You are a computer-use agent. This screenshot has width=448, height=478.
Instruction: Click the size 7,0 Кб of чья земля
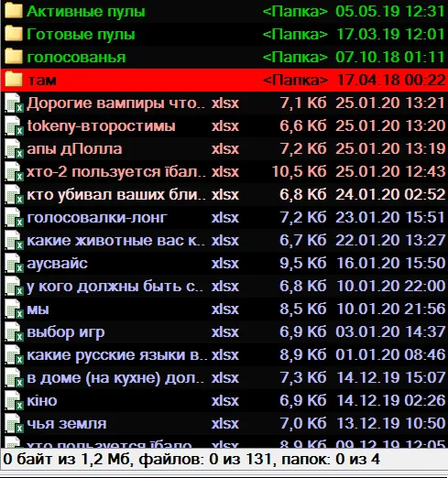click(x=303, y=423)
